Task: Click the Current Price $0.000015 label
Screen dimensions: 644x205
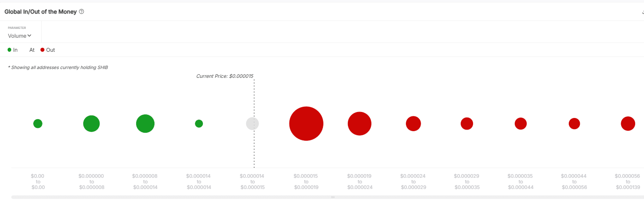Action: point(225,76)
